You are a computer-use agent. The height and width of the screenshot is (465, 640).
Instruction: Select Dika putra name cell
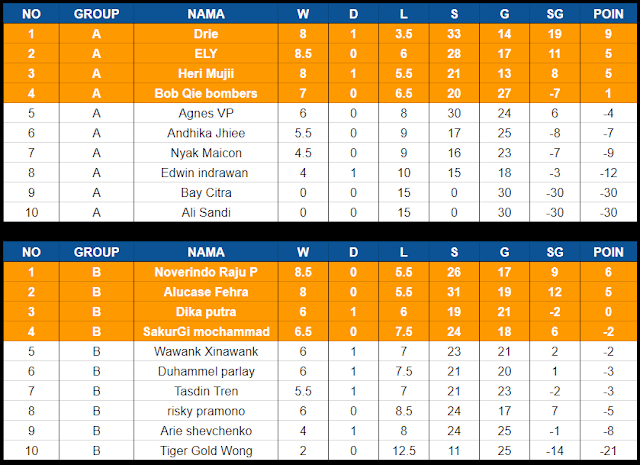click(x=206, y=311)
